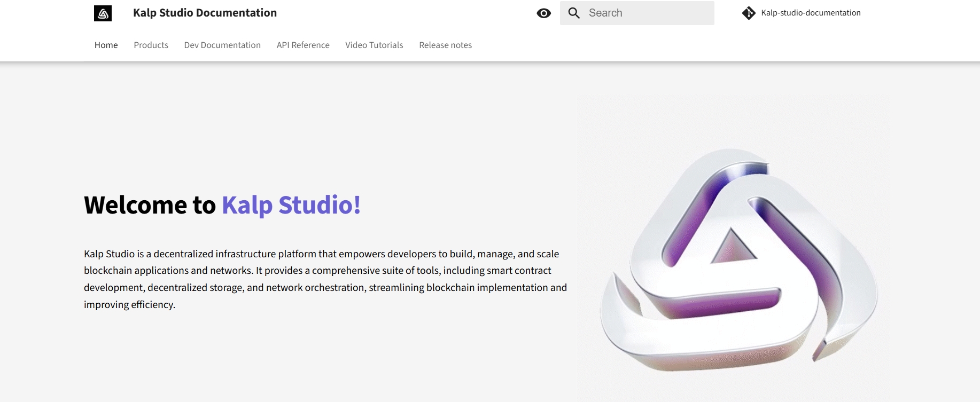
Task: Select the API Reference tab
Action: coord(303,45)
